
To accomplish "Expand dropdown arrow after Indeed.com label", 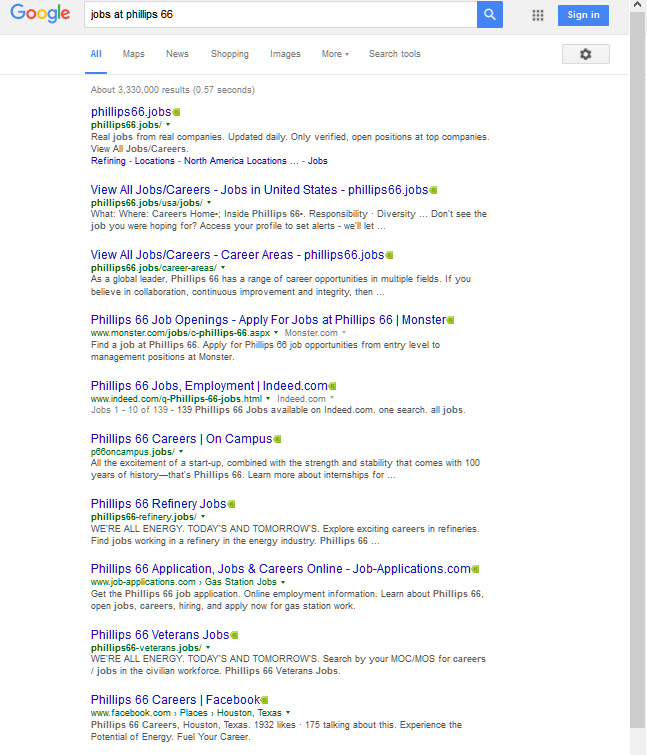I will click(x=332, y=398).
